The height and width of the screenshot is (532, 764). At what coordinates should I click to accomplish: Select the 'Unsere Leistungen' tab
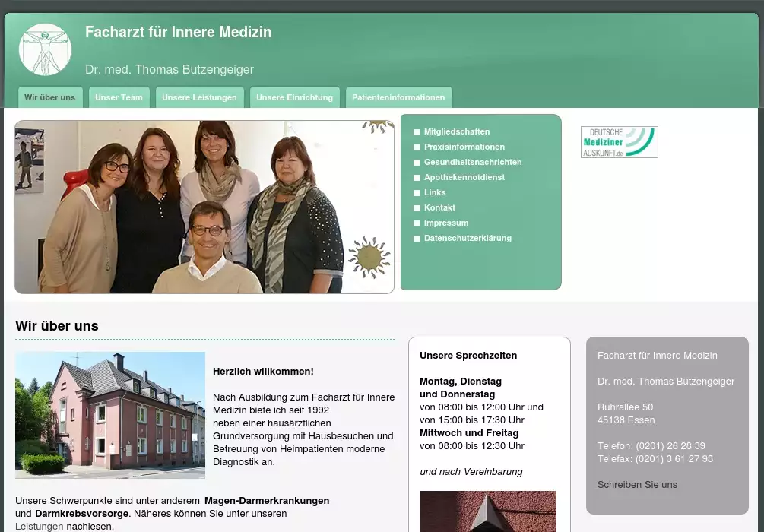pos(199,97)
